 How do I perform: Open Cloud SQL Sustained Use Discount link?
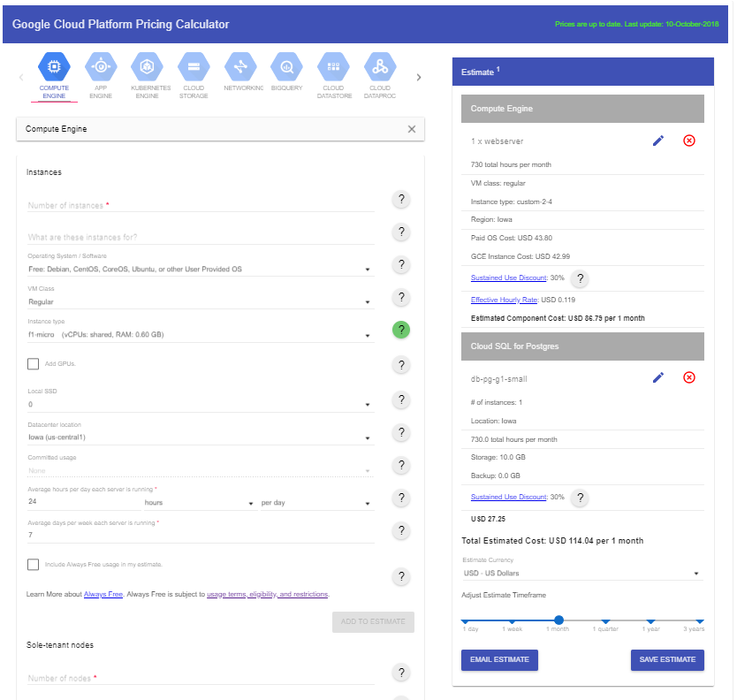pos(509,497)
